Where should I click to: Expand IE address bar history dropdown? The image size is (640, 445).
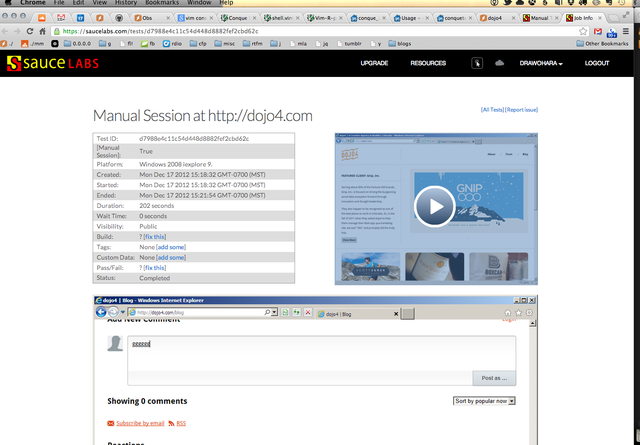click(274, 312)
